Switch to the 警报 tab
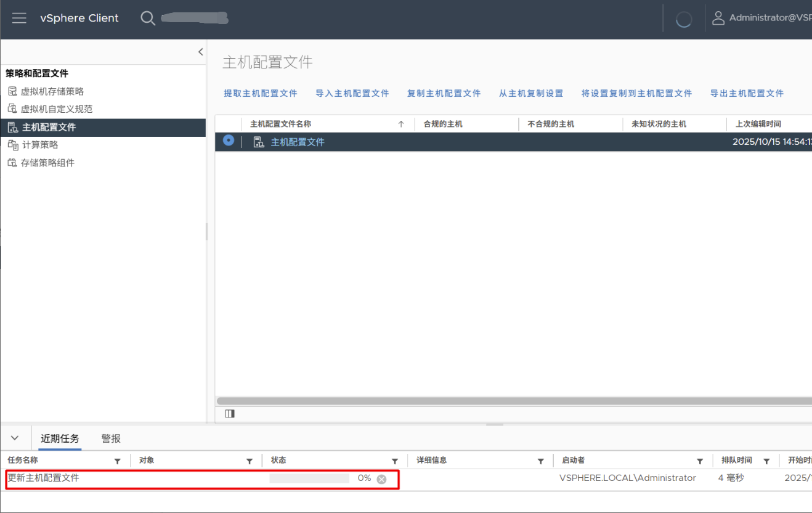Screen dimensions: 812x513 pyautogui.click(x=111, y=438)
